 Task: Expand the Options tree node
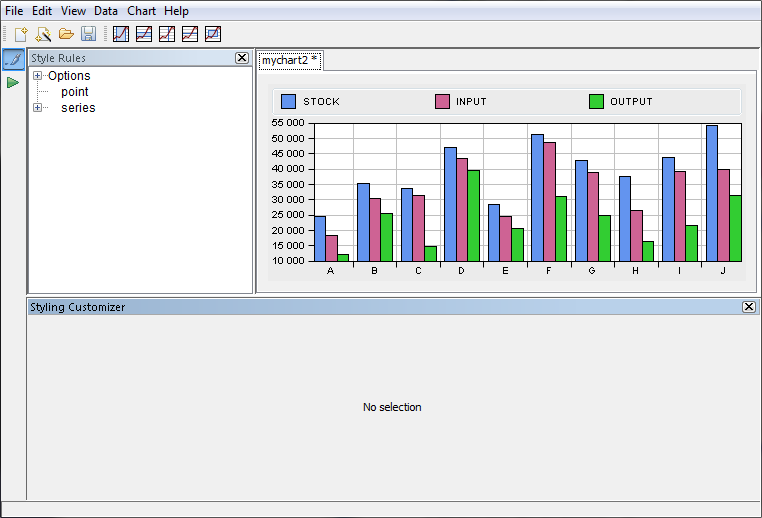[38, 76]
